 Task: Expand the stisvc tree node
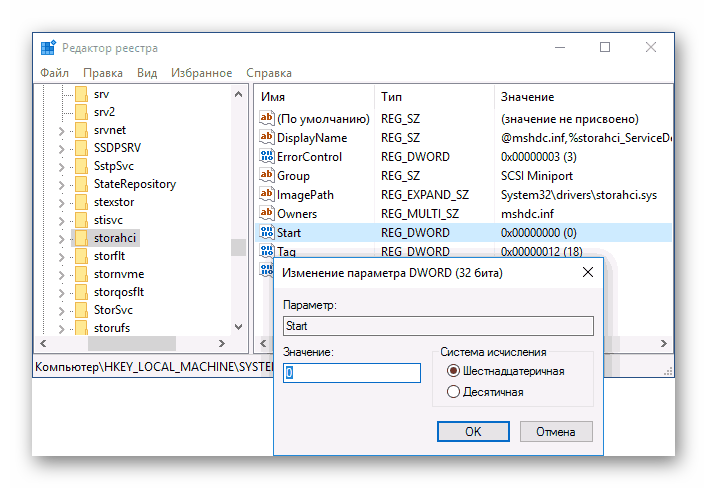[x=61, y=221]
